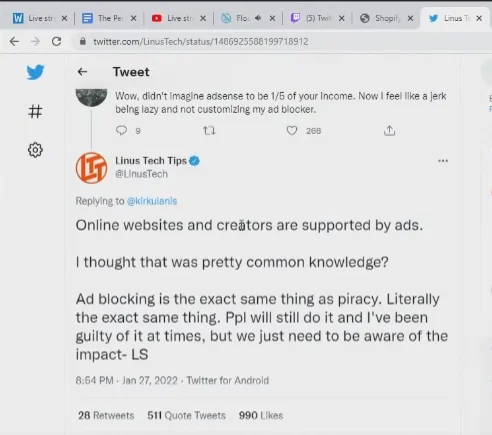
Task: Like the comment with 268 likes
Action: [292, 131]
